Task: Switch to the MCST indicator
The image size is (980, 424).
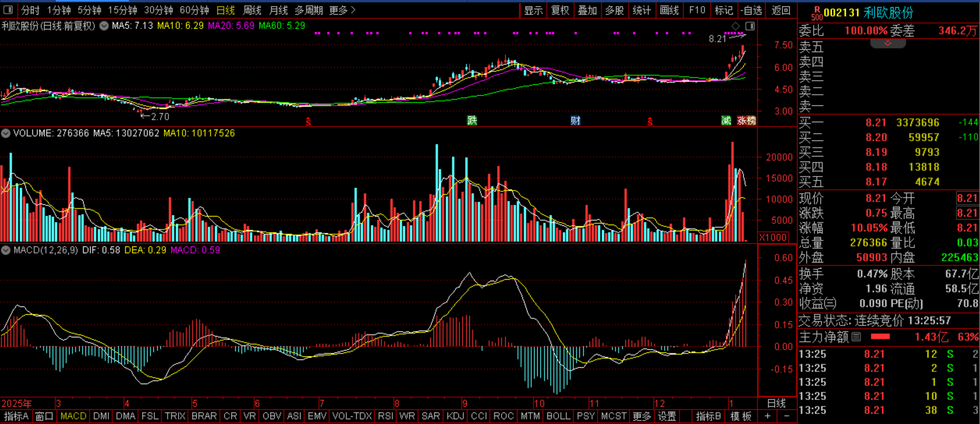Action: pos(614,416)
